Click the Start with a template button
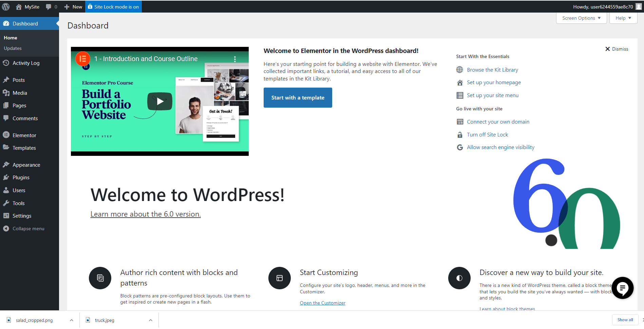The width and height of the screenshot is (644, 329). click(x=298, y=97)
